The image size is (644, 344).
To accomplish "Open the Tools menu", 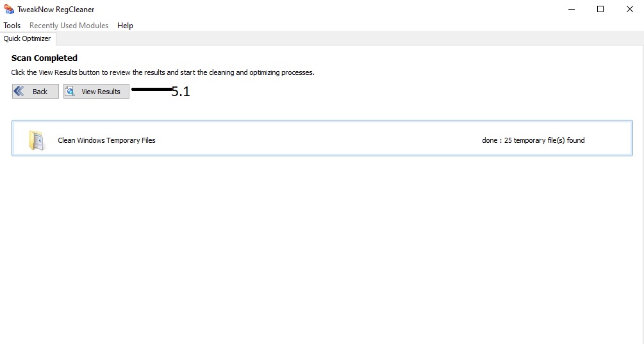I will click(12, 26).
